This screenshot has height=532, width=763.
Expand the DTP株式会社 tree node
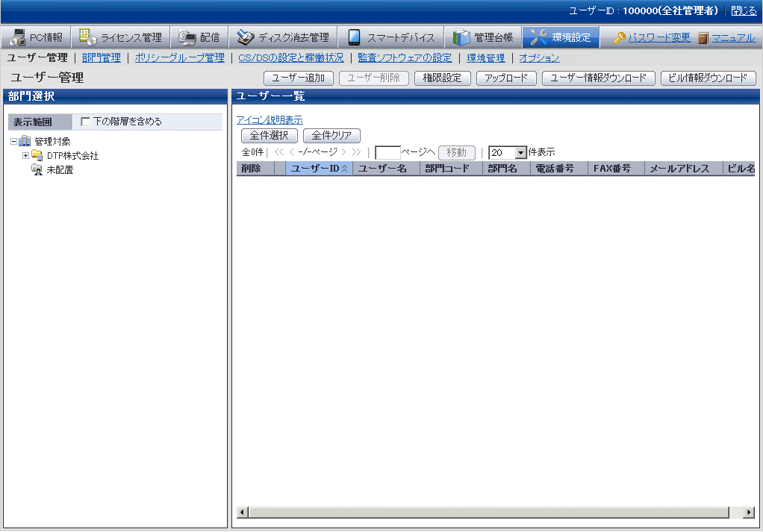pos(26,156)
